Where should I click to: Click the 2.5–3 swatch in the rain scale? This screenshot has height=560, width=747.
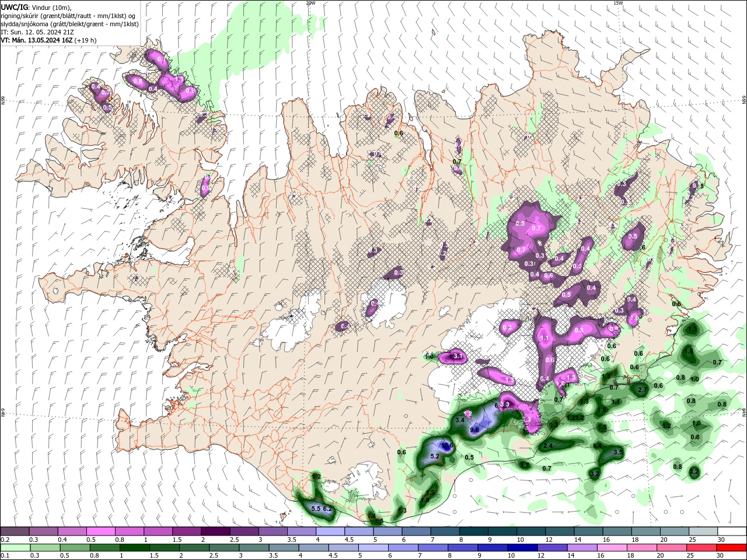click(223, 548)
